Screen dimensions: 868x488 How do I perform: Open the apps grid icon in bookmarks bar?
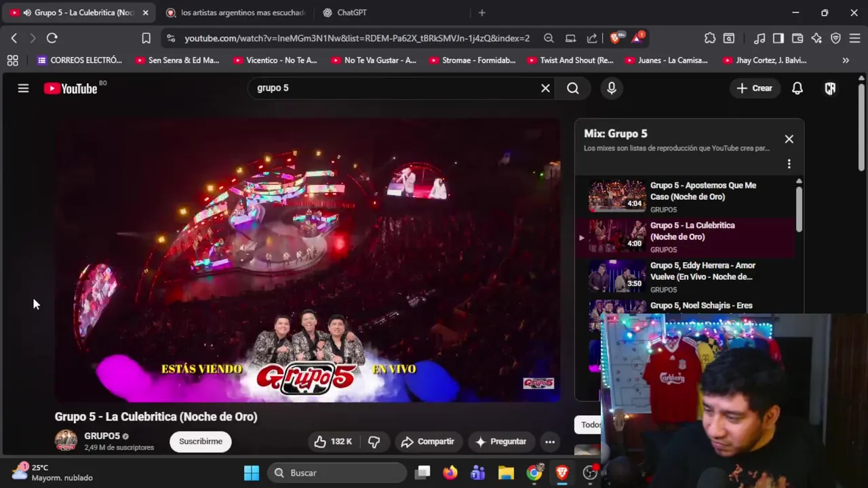[12, 60]
